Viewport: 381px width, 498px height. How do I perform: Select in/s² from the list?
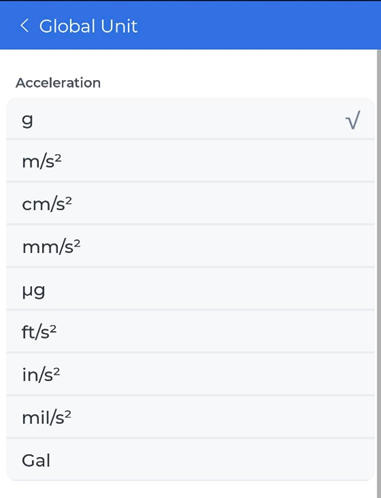(x=190, y=374)
